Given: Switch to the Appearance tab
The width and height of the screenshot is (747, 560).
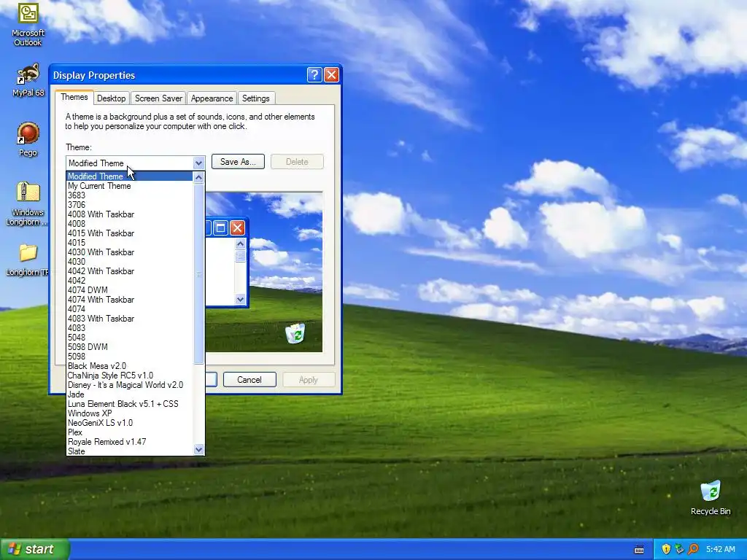Looking at the screenshot, I should click(x=212, y=98).
